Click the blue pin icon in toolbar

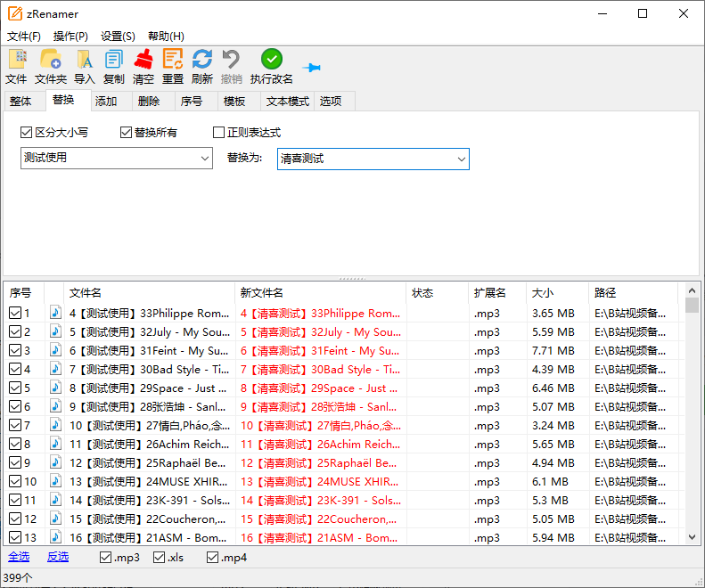tap(311, 68)
